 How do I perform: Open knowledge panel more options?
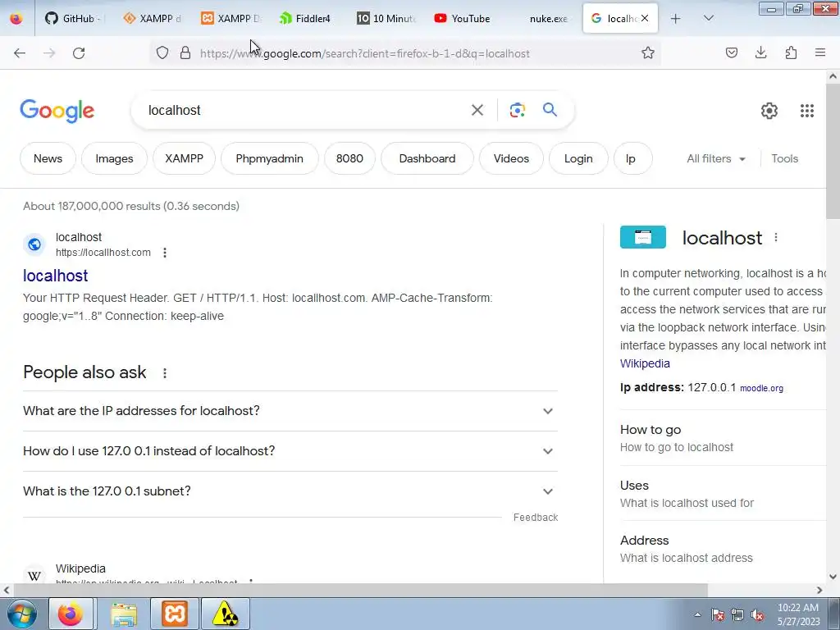(x=776, y=237)
